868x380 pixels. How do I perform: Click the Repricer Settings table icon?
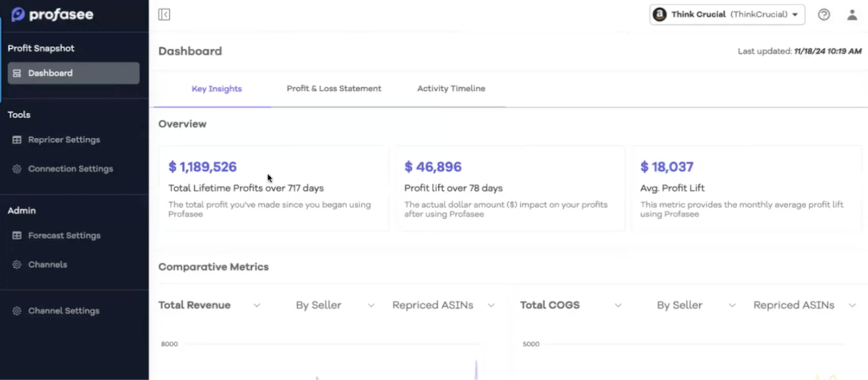point(17,140)
